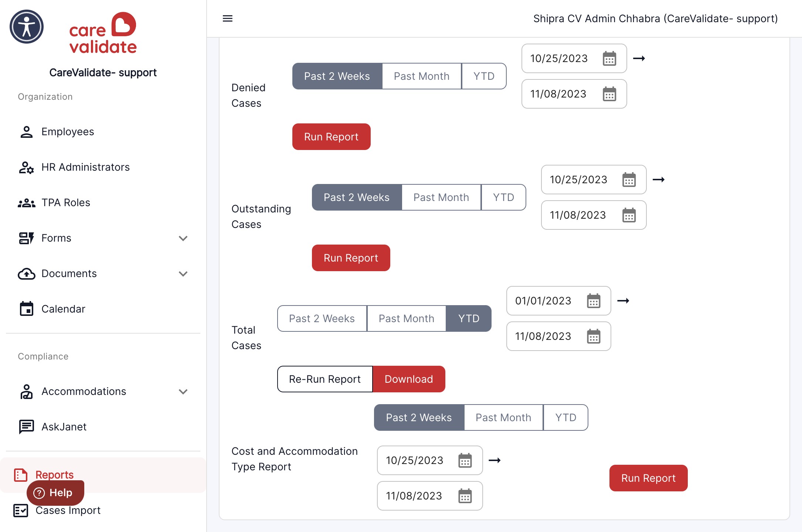Open calendar picker for Total Cases end date
802x532 pixels.
[x=594, y=336]
